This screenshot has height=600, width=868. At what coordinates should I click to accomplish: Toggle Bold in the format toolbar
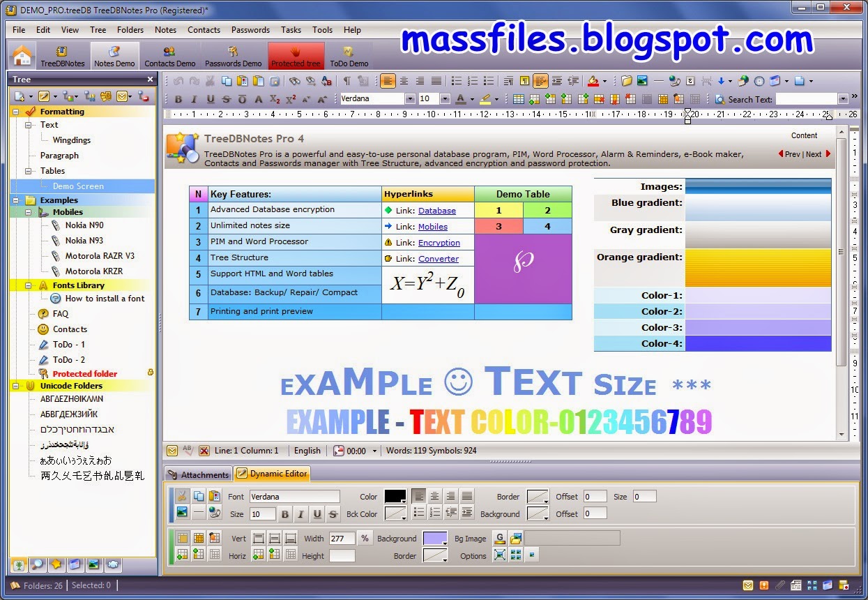(x=178, y=99)
